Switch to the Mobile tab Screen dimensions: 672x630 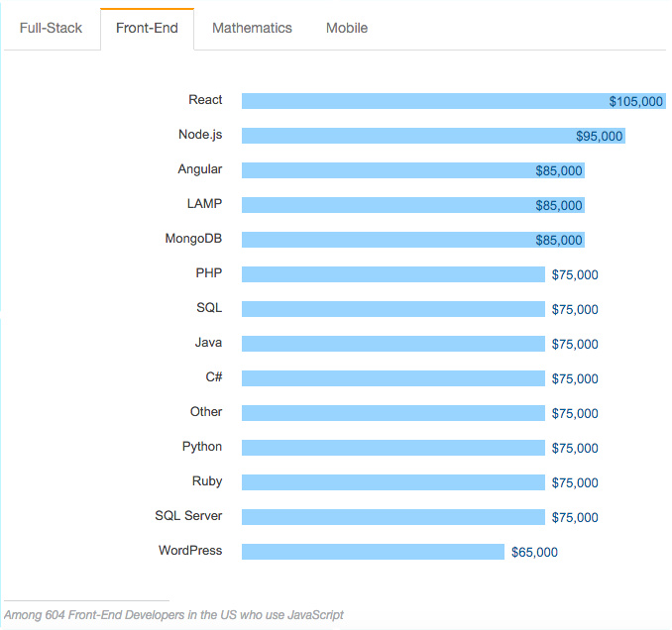(347, 29)
